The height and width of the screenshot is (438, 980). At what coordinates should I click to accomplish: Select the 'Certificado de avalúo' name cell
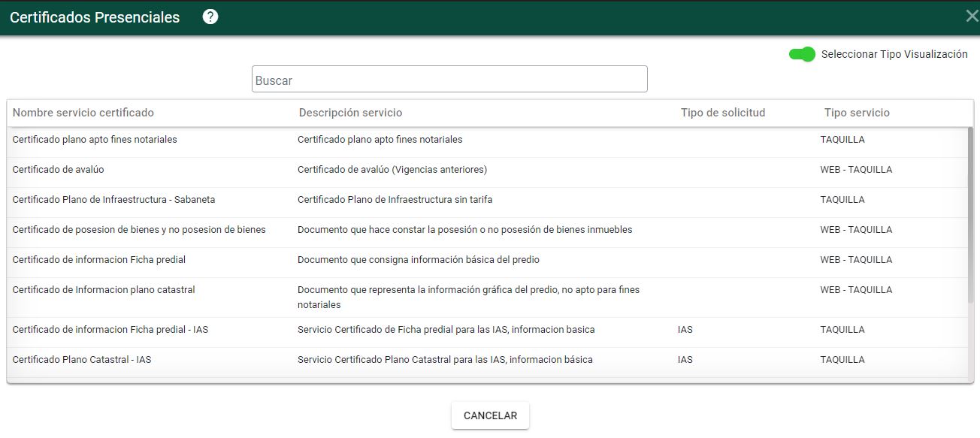point(58,170)
